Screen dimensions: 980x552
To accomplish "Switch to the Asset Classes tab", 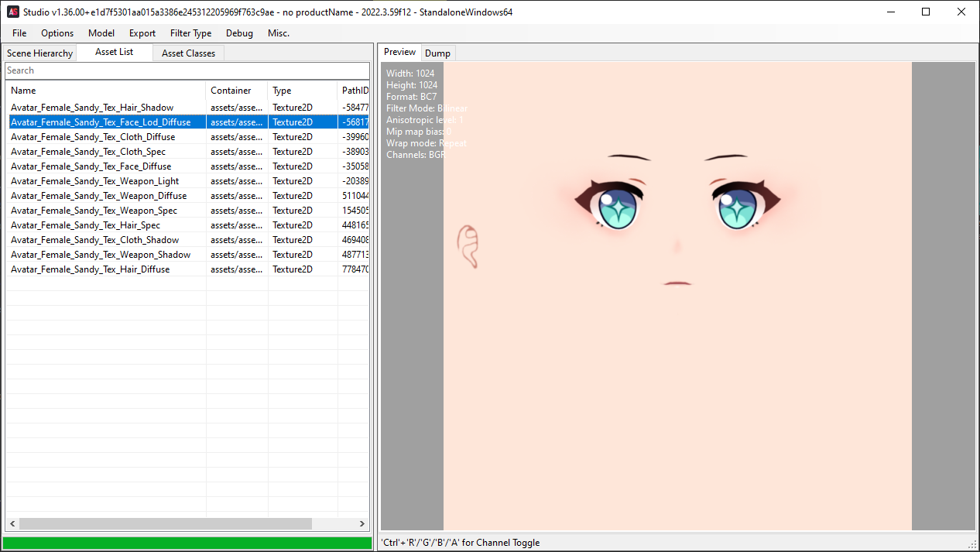I will (189, 53).
